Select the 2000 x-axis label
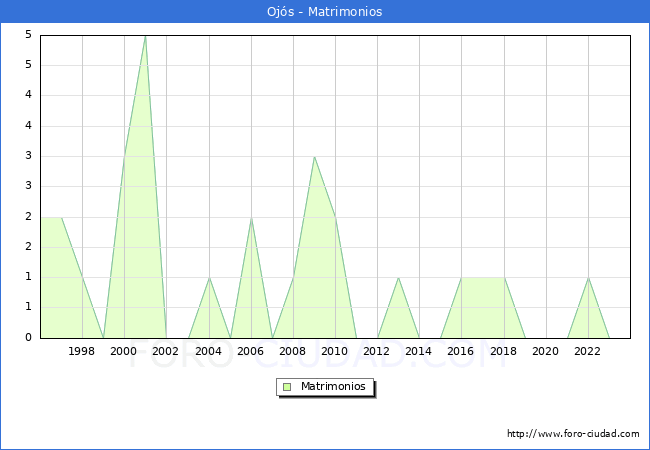650x450 pixels. tap(124, 351)
